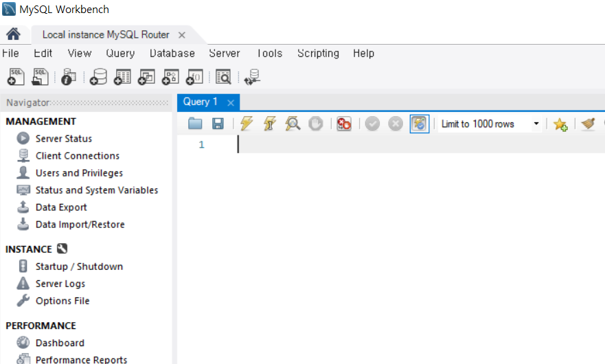Viewport: 605px width, 364px height.
Task: Open the Query menu
Action: click(120, 54)
